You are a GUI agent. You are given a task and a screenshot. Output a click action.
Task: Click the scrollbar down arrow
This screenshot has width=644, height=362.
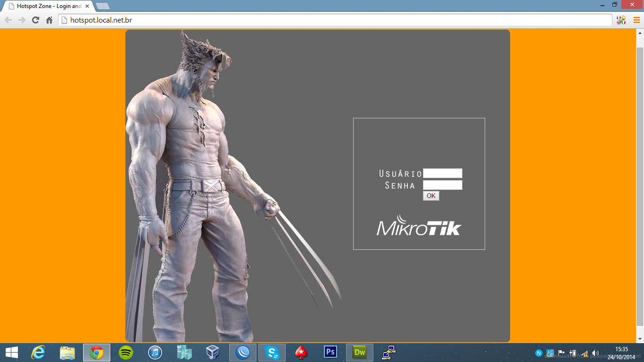[640, 339]
